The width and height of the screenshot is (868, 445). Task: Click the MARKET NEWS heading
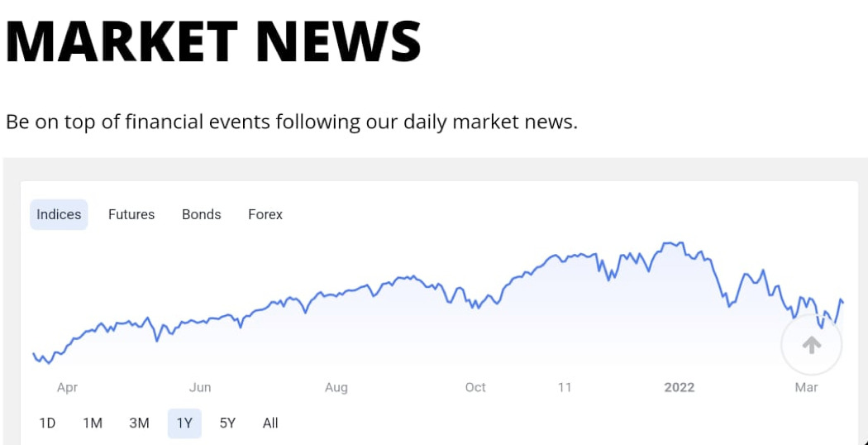pyautogui.click(x=213, y=40)
